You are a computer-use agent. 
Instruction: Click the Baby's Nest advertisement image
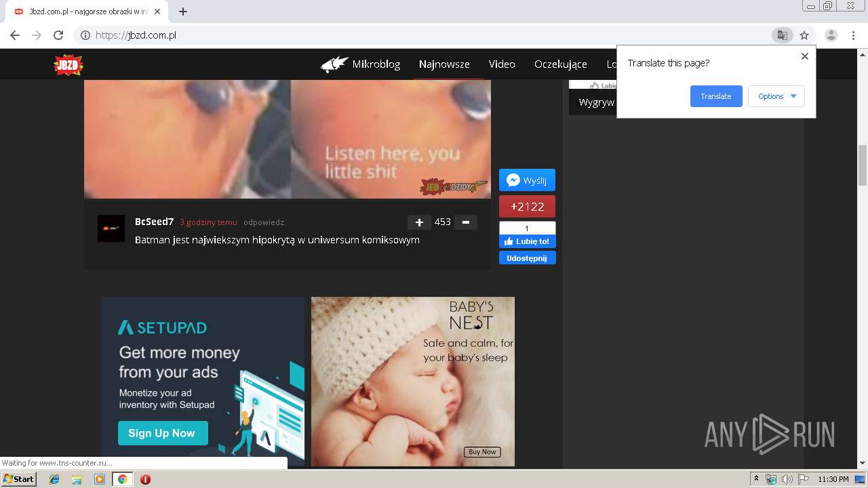pos(413,382)
